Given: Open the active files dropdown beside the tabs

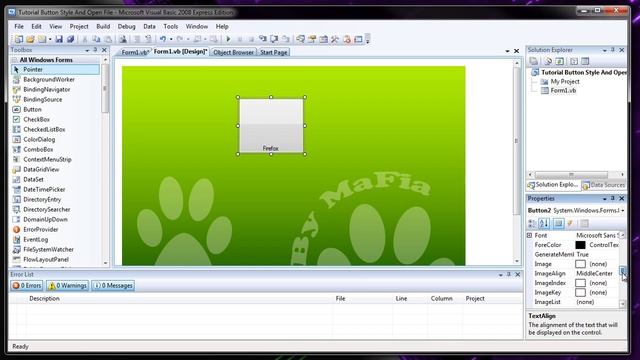Looking at the screenshot, I should click(x=507, y=51).
